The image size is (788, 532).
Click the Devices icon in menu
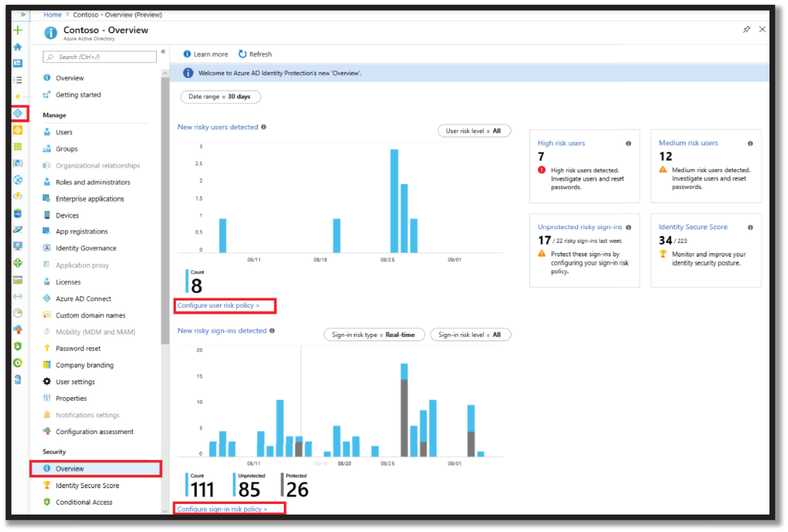tap(47, 215)
